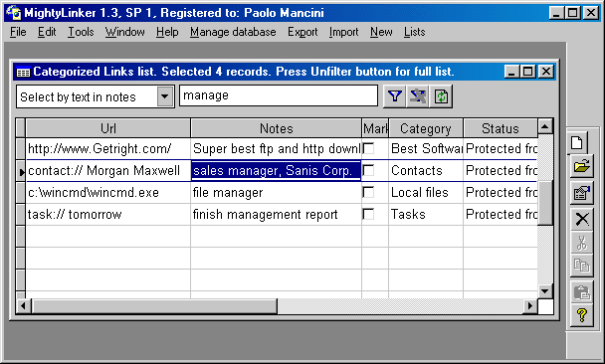The height and width of the screenshot is (364, 605).
Task: Click the 'Tasks' category cell
Action: coord(426,215)
